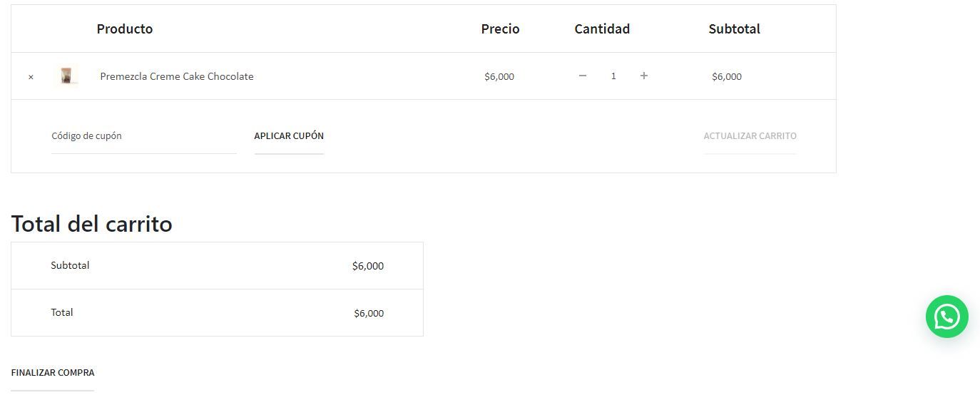Click the Total amount in cart totals

point(369,313)
